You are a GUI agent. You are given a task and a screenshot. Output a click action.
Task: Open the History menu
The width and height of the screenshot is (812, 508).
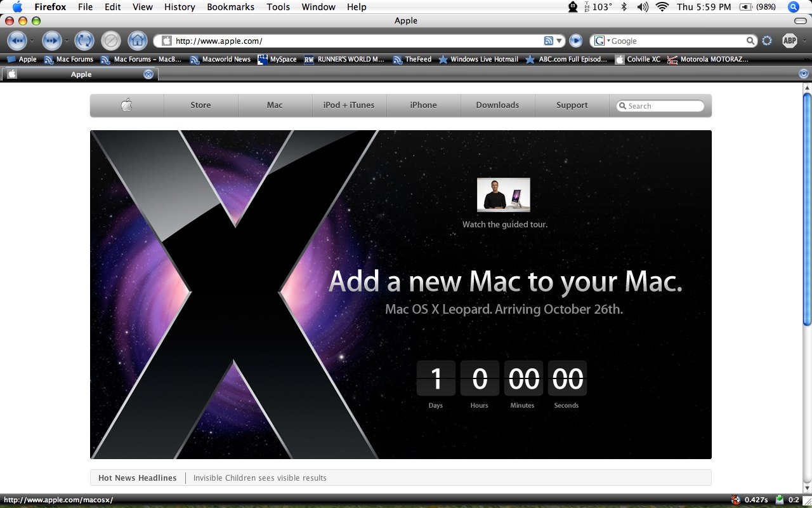180,7
